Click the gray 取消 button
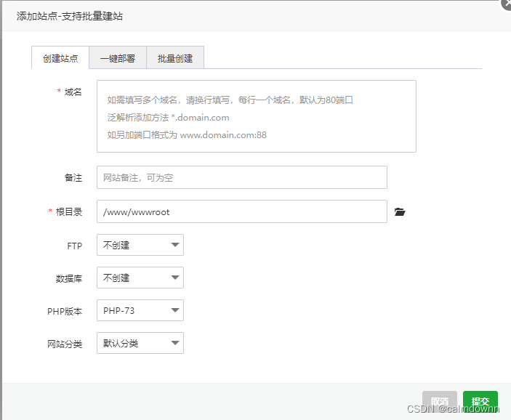This screenshot has height=420, width=511. tap(440, 401)
